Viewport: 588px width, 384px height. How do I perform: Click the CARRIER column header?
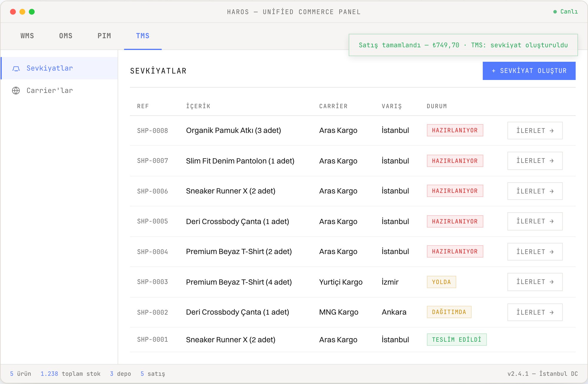(333, 106)
